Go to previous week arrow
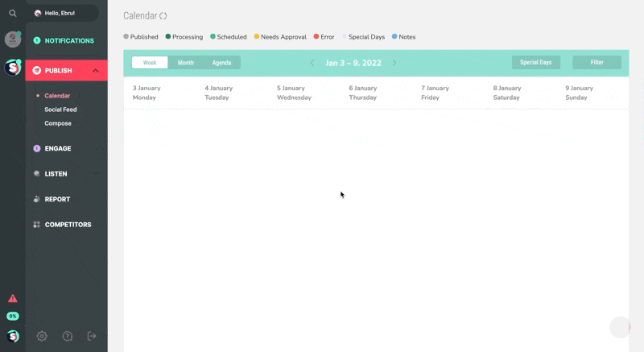 (312, 63)
